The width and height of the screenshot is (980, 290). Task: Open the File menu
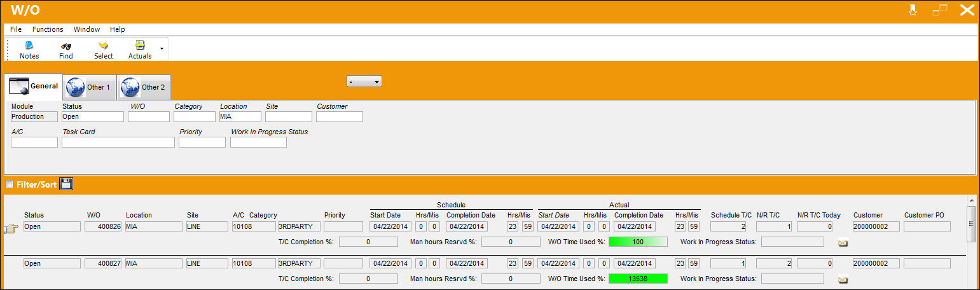point(16,29)
